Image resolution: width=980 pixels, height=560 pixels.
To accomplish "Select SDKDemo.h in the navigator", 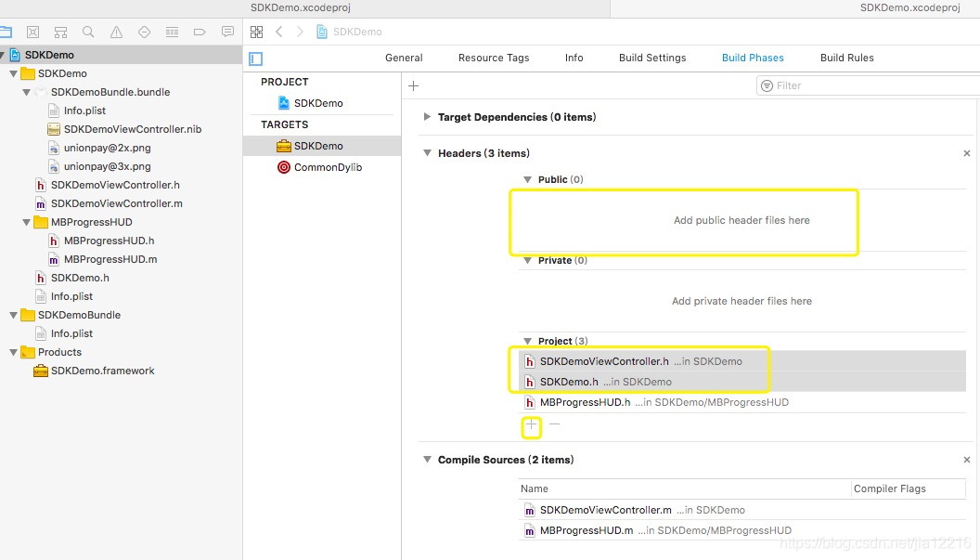I will [80, 278].
